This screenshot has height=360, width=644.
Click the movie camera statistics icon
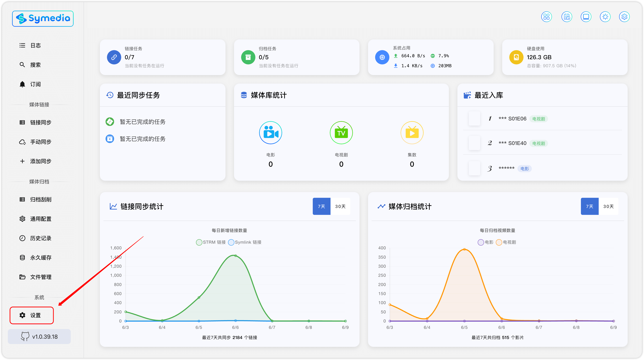click(x=270, y=133)
